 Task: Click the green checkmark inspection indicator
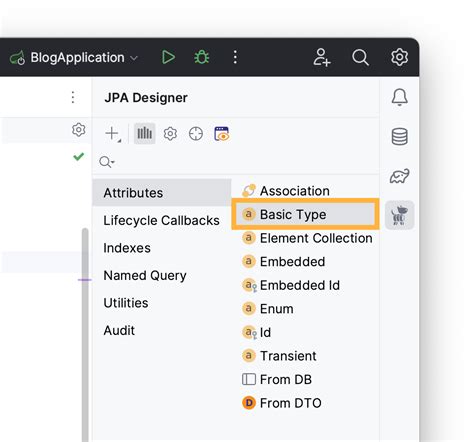(79, 156)
